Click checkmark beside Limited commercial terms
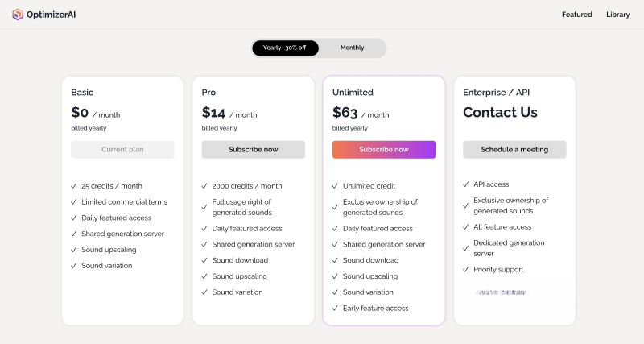This screenshot has height=344, width=644. point(74,201)
